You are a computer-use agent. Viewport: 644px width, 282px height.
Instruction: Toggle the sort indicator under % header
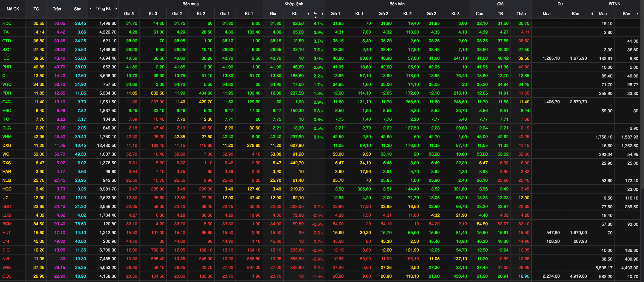(x=315, y=17)
